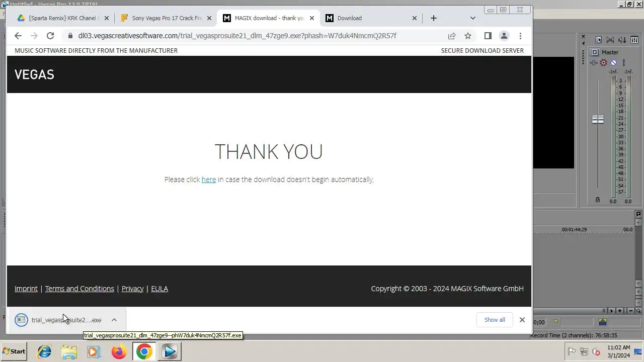Image resolution: width=644 pixels, height=362 pixels.
Task: Click the Master volume fader handle
Action: point(598,120)
